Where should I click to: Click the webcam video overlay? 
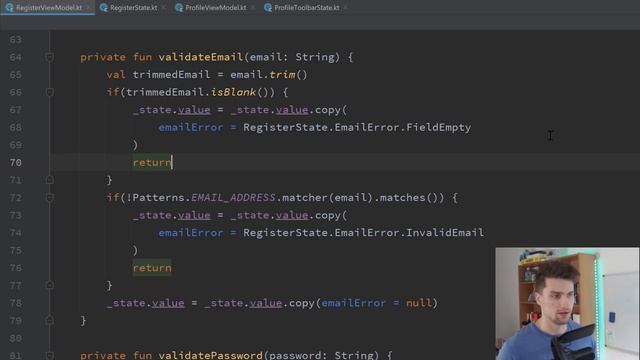coord(567,304)
